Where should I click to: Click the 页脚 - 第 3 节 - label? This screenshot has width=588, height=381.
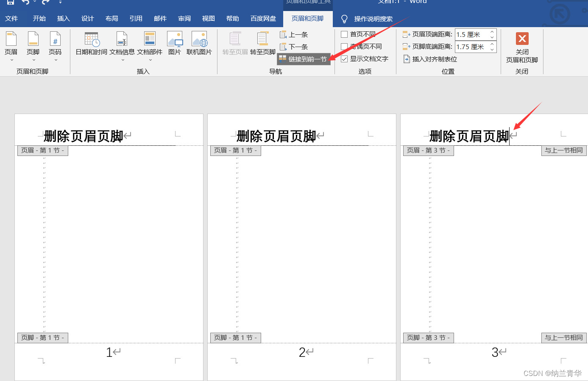[x=429, y=338]
